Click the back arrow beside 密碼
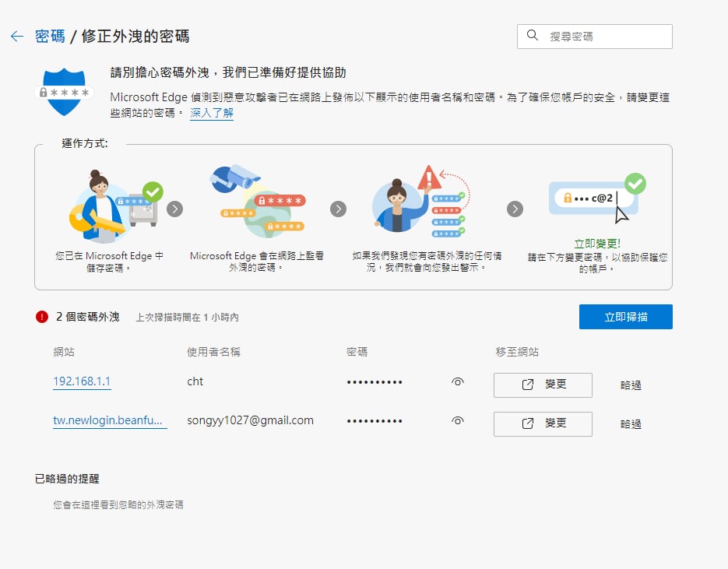The image size is (728, 569). (x=17, y=37)
